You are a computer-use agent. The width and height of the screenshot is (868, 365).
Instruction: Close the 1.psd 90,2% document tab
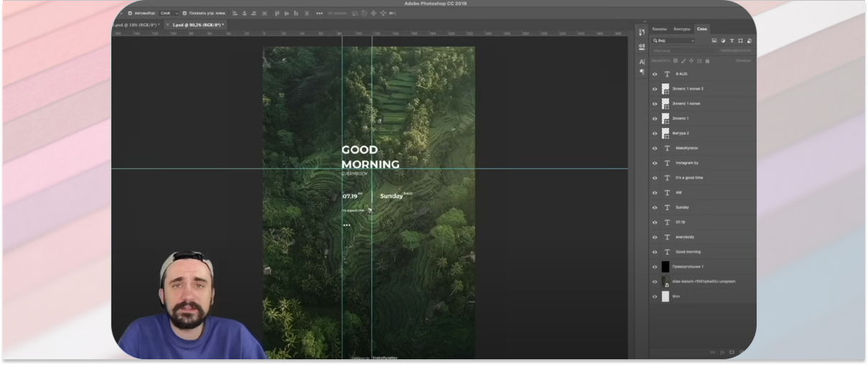click(x=167, y=24)
